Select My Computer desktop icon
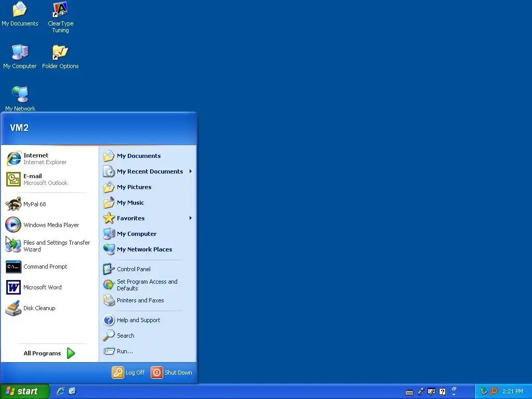 pos(20,57)
